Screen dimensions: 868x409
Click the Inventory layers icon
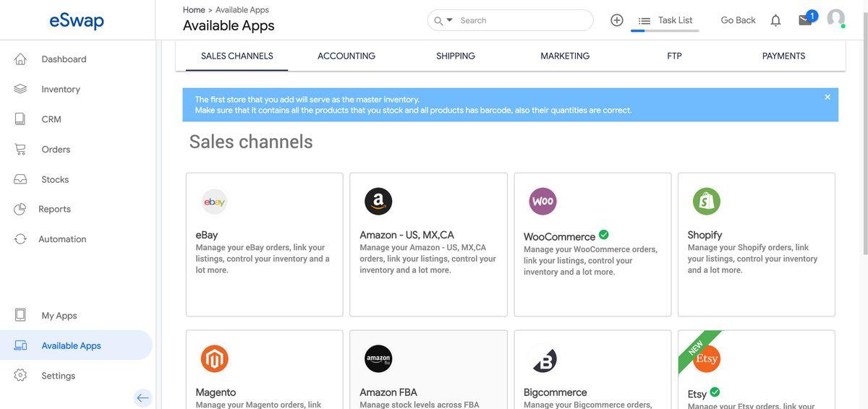(20, 89)
